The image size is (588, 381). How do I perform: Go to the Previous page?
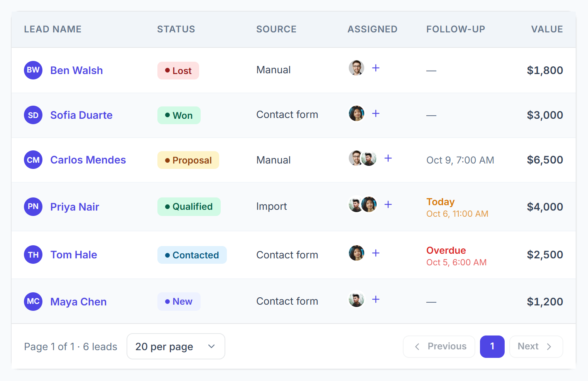pyautogui.click(x=439, y=347)
